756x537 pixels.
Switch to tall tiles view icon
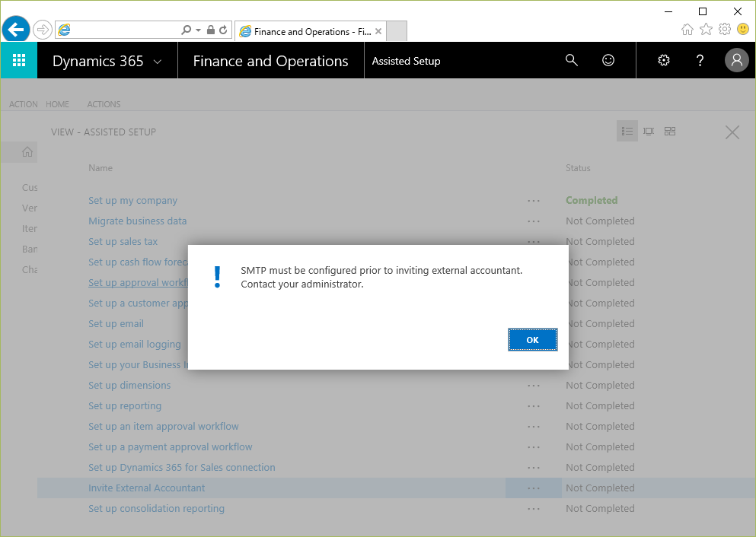pos(649,131)
